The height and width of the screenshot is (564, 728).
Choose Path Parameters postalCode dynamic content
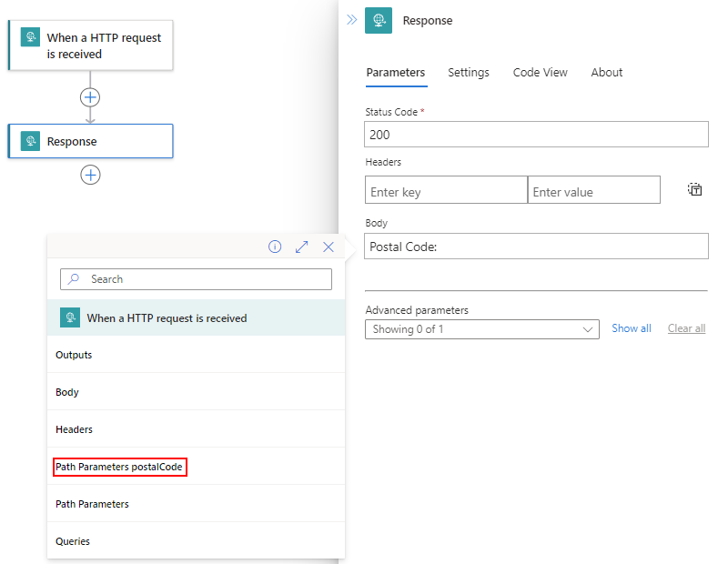[x=119, y=467]
